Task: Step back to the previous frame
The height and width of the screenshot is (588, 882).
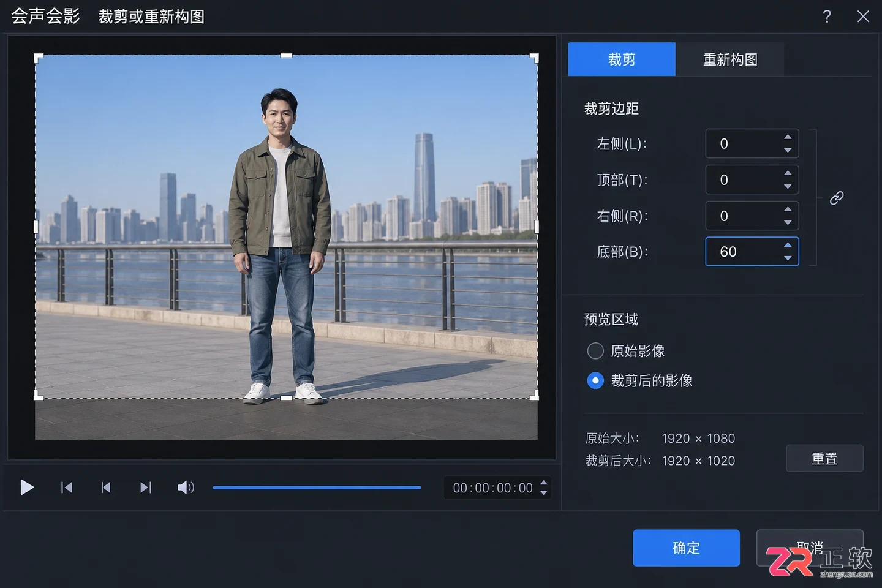Action: [x=106, y=488]
